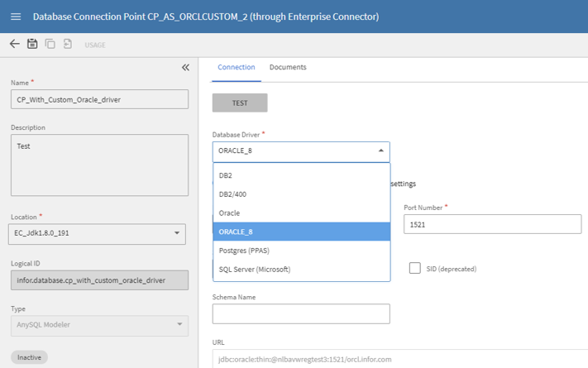Screen dimensions: 588x368
Task: Save the connection point with disk icon
Action: 32,44
